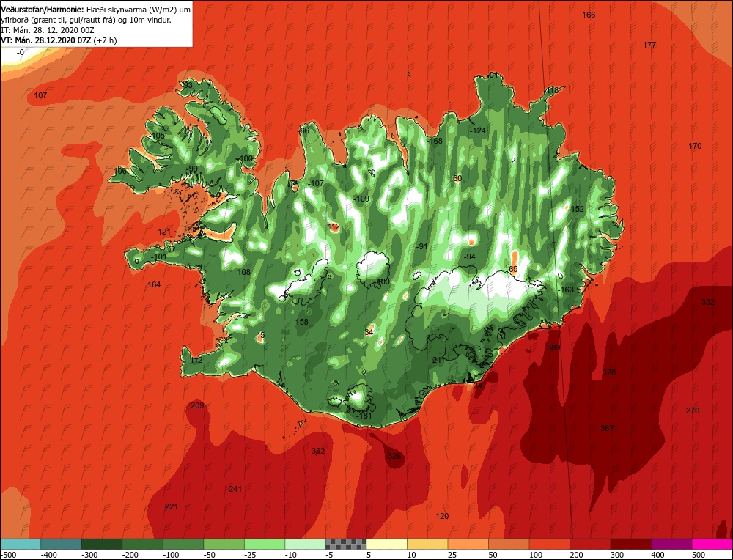Click the land value -211
This screenshot has height=560, width=733.
point(437,361)
